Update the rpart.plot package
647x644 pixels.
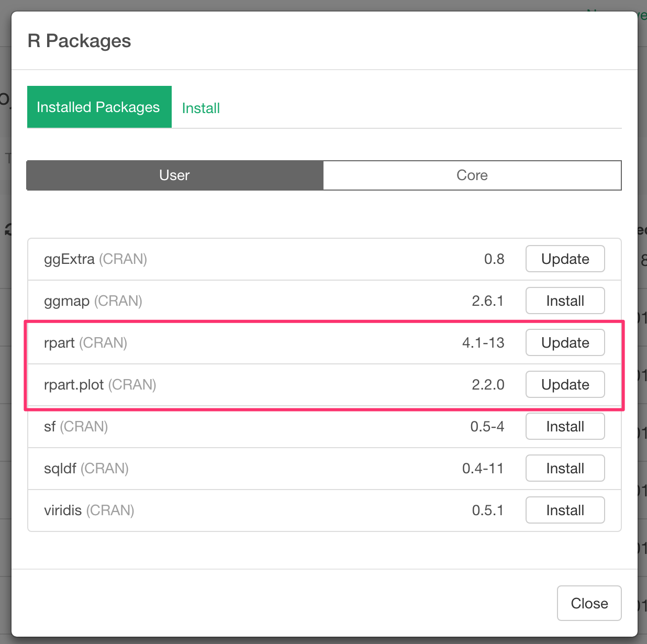coord(565,384)
